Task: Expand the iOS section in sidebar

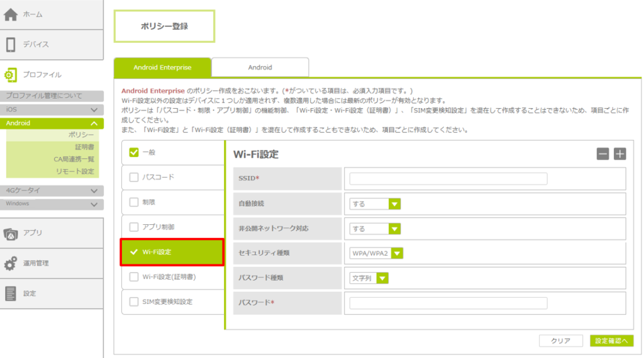Action: (x=52, y=109)
